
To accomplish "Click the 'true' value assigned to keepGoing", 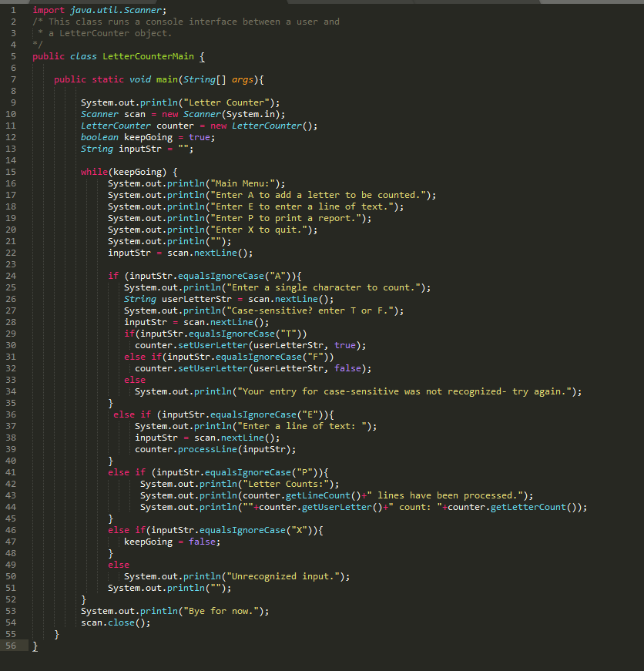I will 200,137.
